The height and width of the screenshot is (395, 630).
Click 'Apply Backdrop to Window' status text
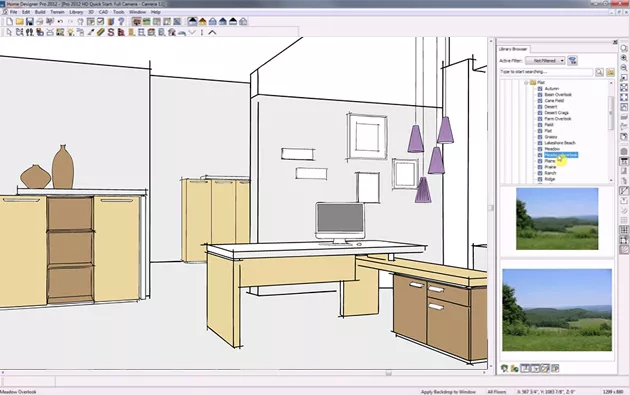448,391
